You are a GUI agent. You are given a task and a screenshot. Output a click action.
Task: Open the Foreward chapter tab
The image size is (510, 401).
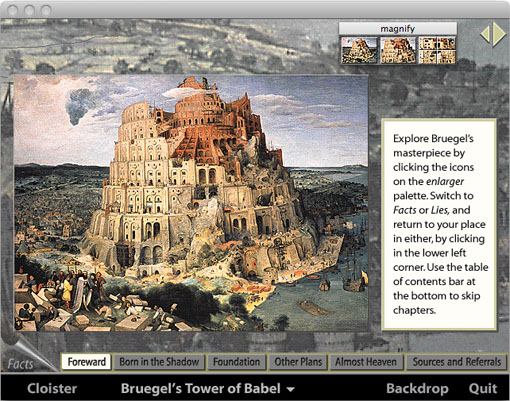click(x=86, y=362)
